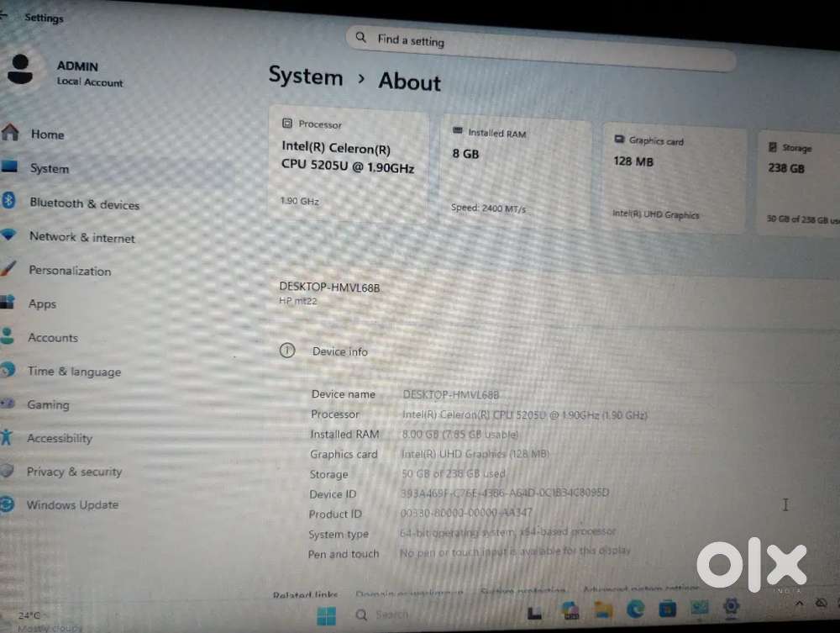Open the Graphics card info card
Screen dimensions: 840x633
[x=674, y=178]
